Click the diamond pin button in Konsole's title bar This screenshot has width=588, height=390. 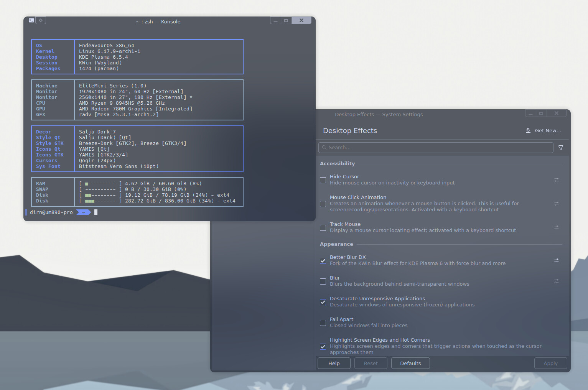point(41,20)
